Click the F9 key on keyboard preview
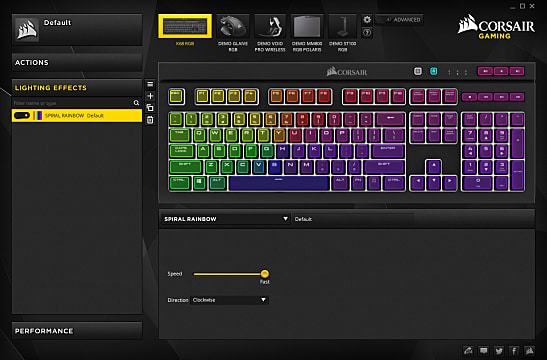 [x=350, y=96]
